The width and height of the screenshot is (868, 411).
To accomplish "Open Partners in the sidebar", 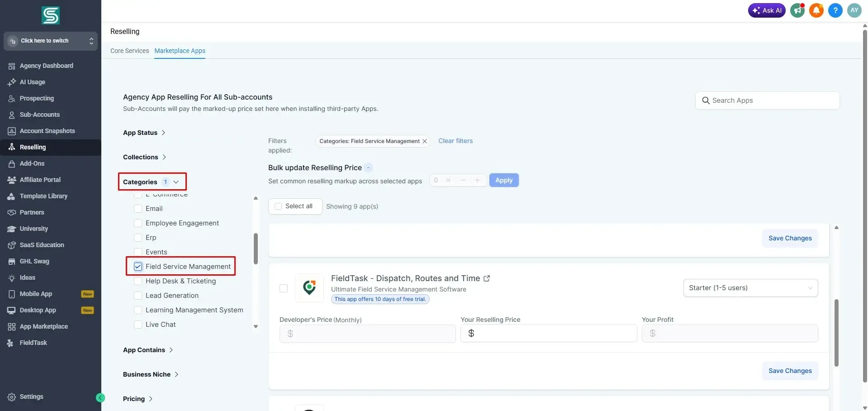I will tap(32, 212).
